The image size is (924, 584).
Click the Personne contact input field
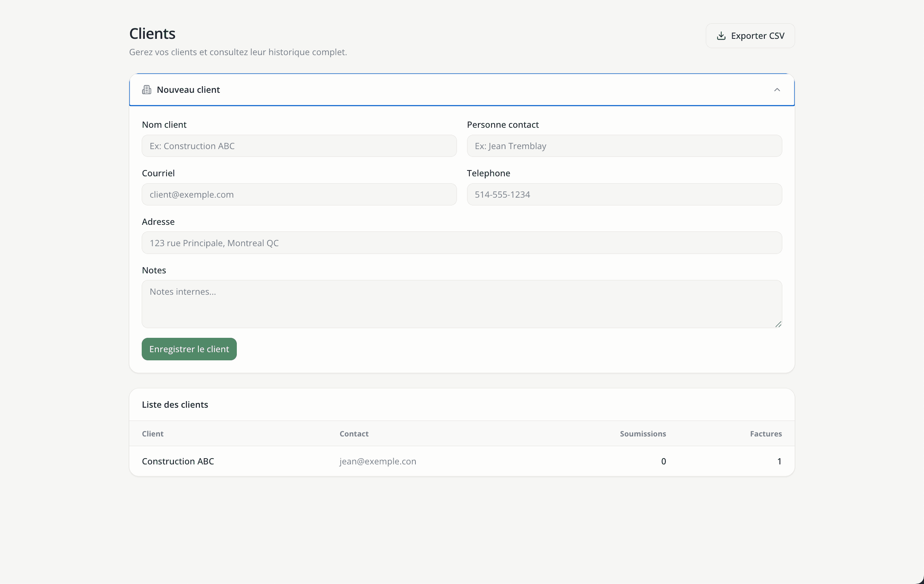(x=624, y=146)
